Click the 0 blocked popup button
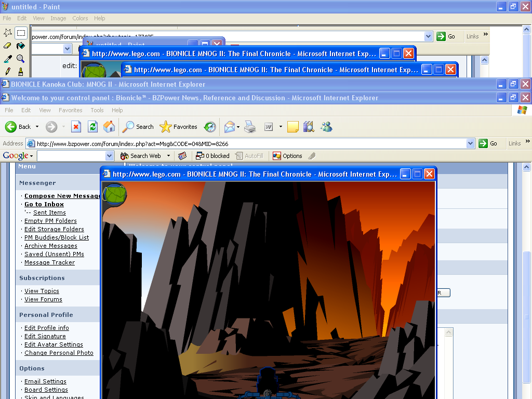This screenshot has height=399, width=532. coord(212,156)
